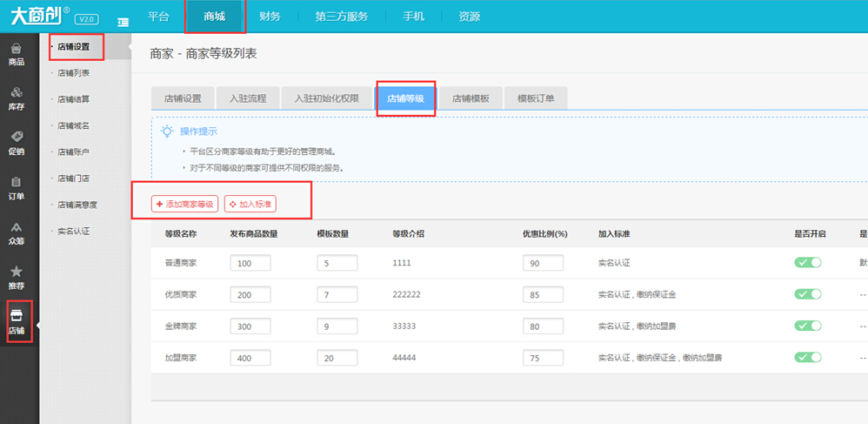This screenshot has width=868, height=424.
Task: Open the 资源 top menu
Action: [x=469, y=17]
